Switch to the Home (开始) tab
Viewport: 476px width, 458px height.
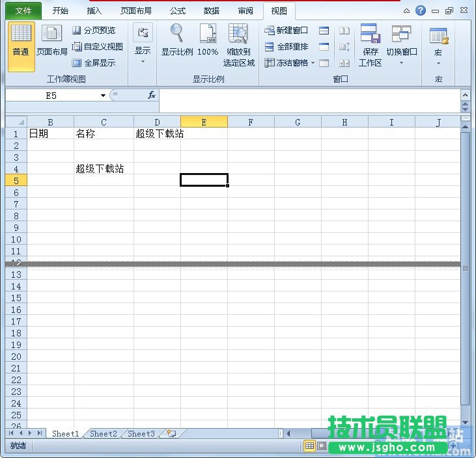point(60,11)
